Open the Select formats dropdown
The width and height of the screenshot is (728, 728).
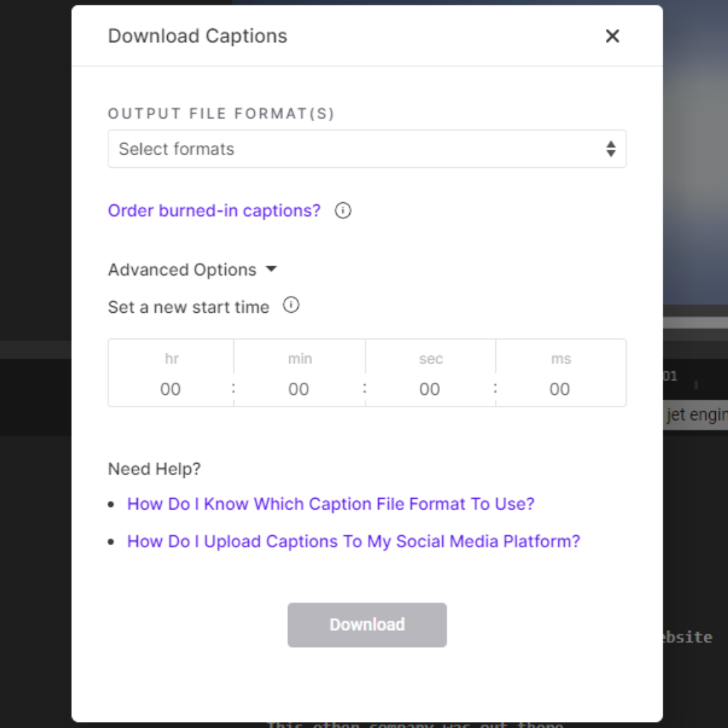pos(367,148)
